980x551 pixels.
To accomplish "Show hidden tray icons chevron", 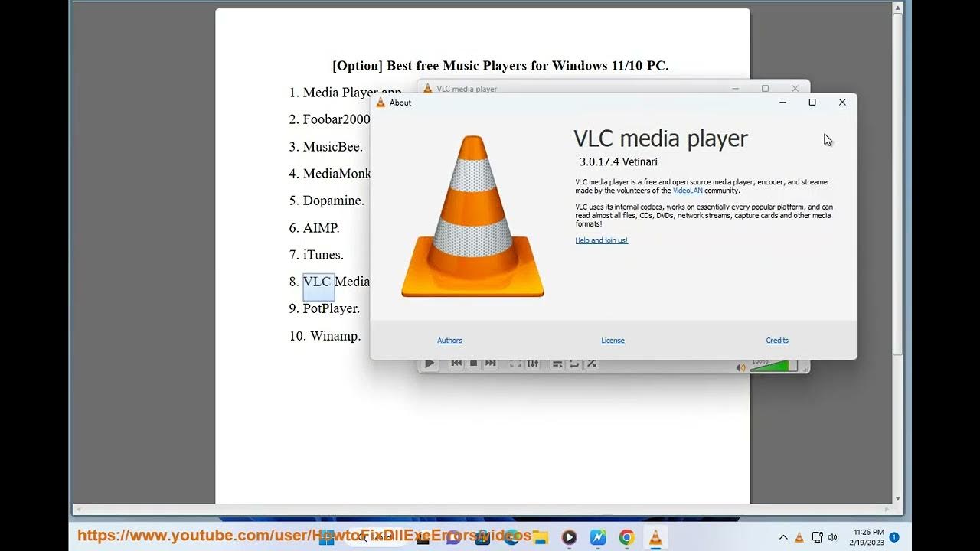I will [x=783, y=537].
